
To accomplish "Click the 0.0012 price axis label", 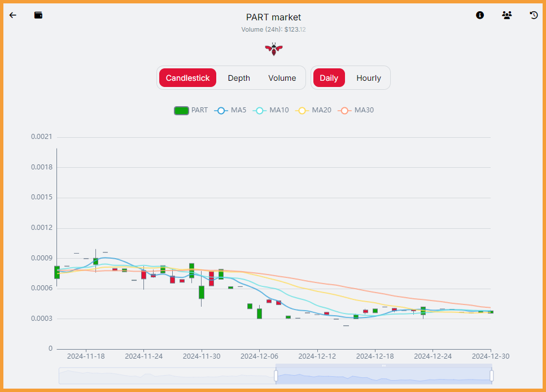I will click(41, 228).
